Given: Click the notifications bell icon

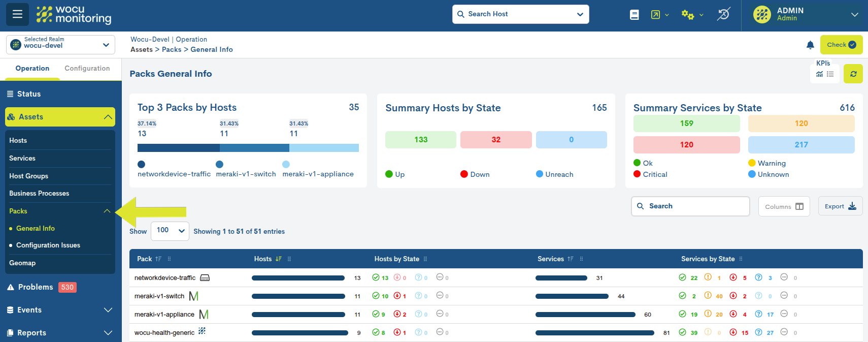Looking at the screenshot, I should pyautogui.click(x=810, y=45).
